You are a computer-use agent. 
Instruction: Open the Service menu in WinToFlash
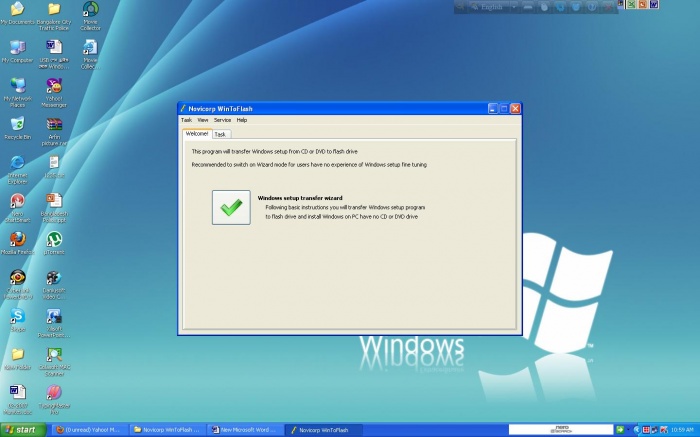(x=222, y=120)
